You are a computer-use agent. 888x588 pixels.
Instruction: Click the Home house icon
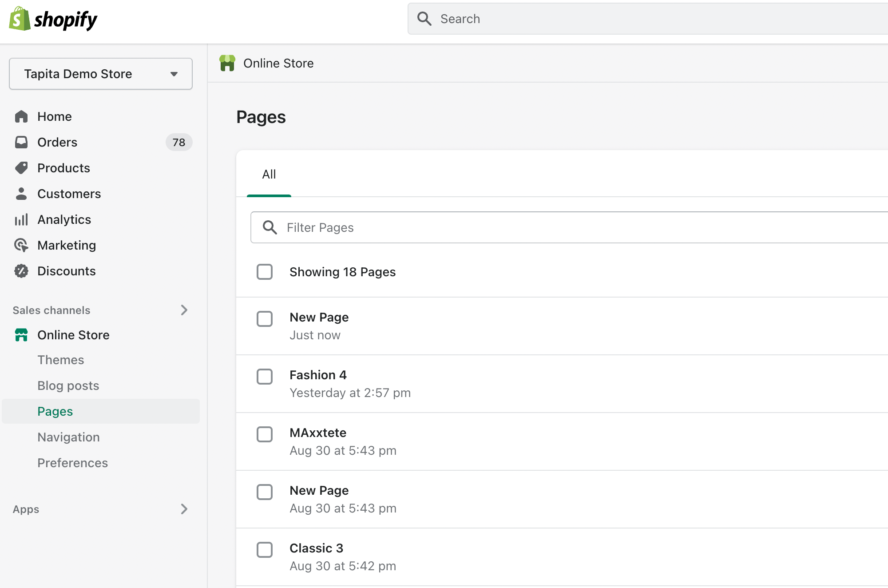tap(21, 116)
